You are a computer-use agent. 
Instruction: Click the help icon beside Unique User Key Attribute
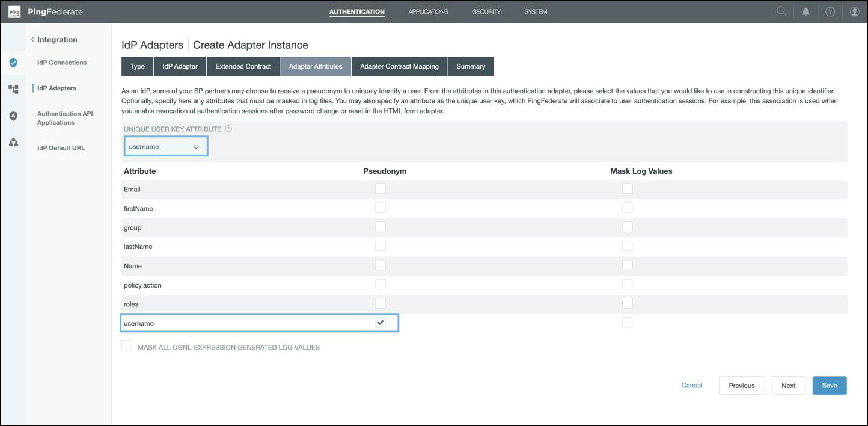[228, 129]
